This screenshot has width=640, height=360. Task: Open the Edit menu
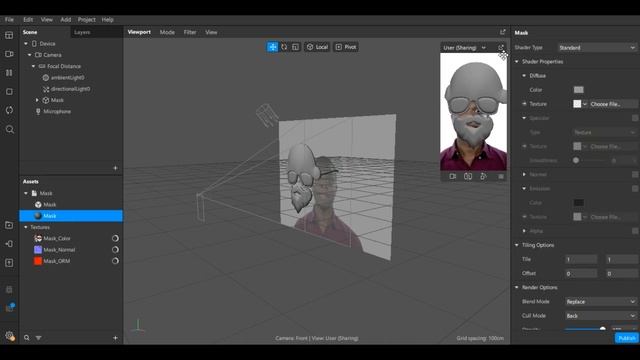point(28,20)
